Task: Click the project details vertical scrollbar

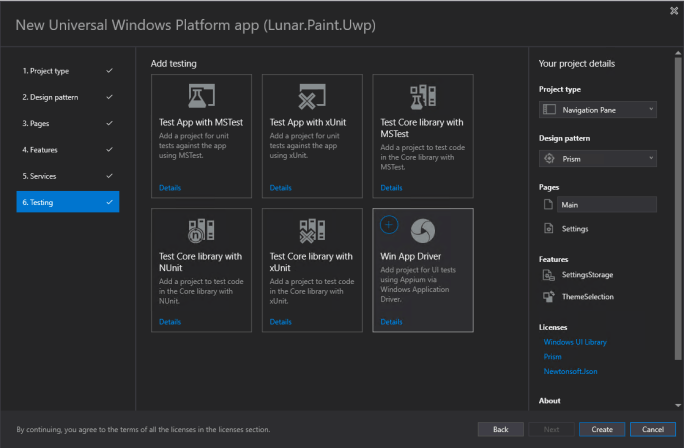Action: click(678, 209)
